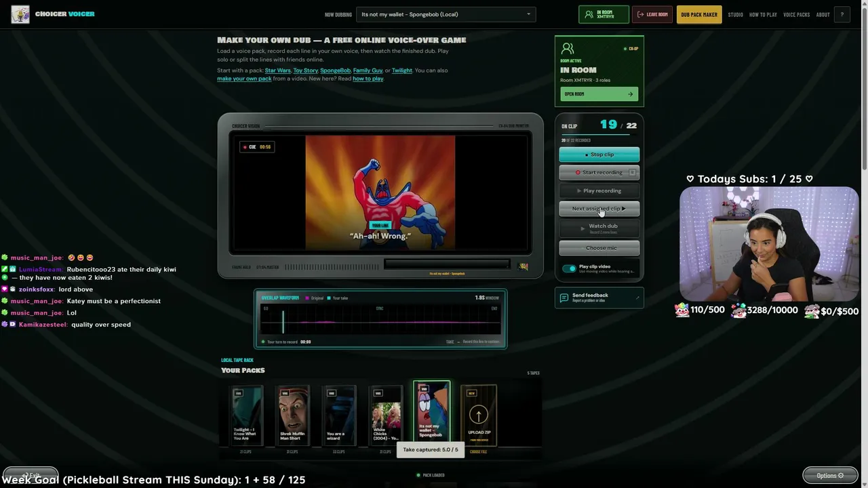This screenshot has width=868, height=488.
Task: Click the overlap waveform track
Action: [380, 320]
